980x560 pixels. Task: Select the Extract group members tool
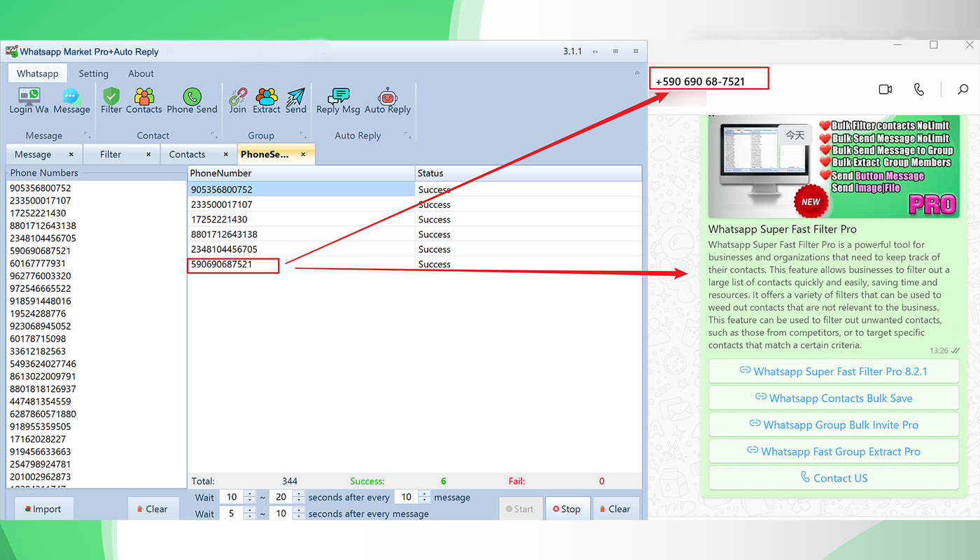tap(267, 101)
